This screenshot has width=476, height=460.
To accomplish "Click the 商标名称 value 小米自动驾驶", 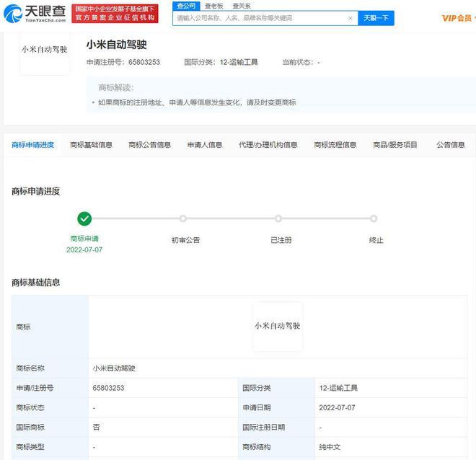I will [x=114, y=368].
